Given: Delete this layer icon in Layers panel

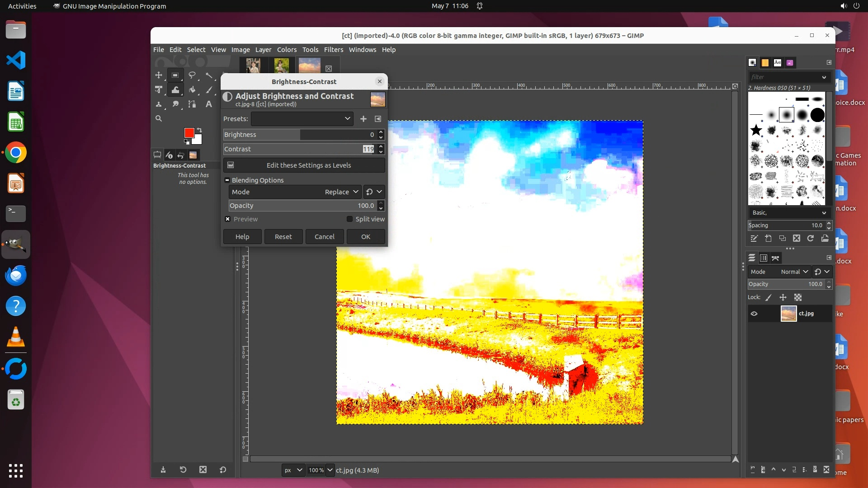Looking at the screenshot, I should [826, 469].
